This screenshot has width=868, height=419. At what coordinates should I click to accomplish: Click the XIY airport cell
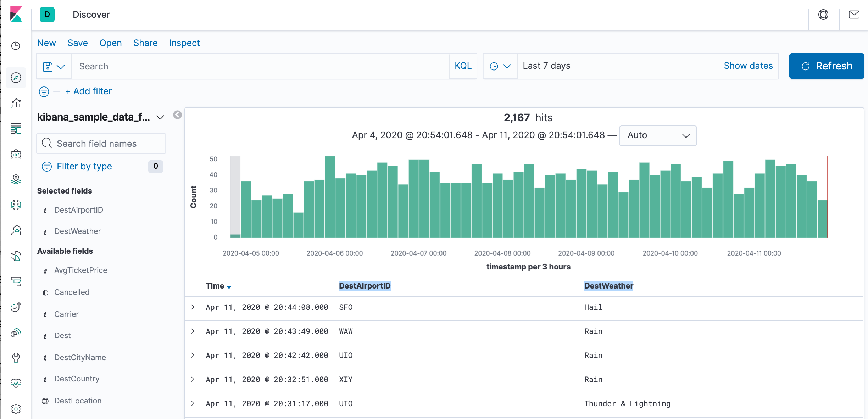coord(346,379)
